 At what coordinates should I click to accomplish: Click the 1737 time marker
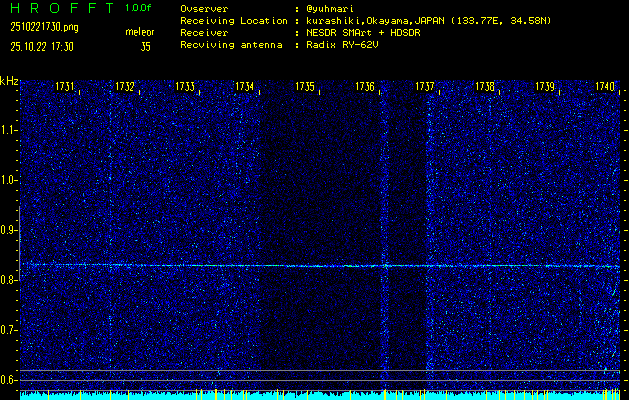(x=425, y=86)
